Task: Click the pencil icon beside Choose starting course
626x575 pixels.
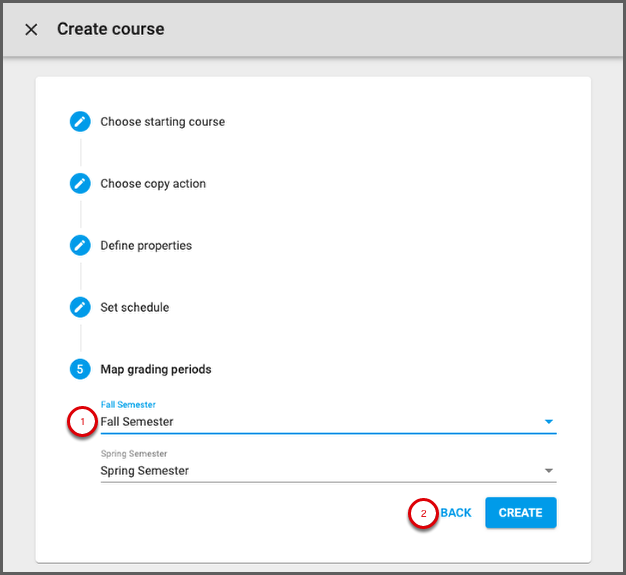Action: 80,122
